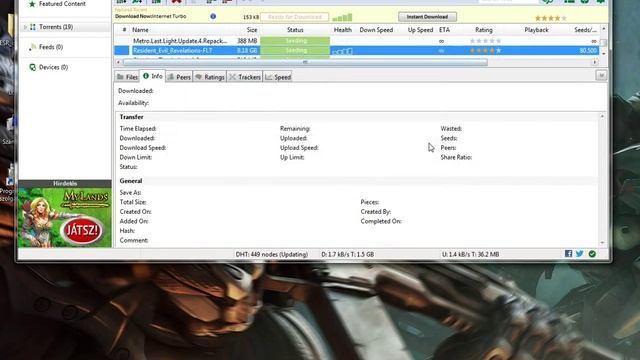Click the U: 1.4 kB/s upload status
Screen dimensions: 640x360
tap(470, 254)
